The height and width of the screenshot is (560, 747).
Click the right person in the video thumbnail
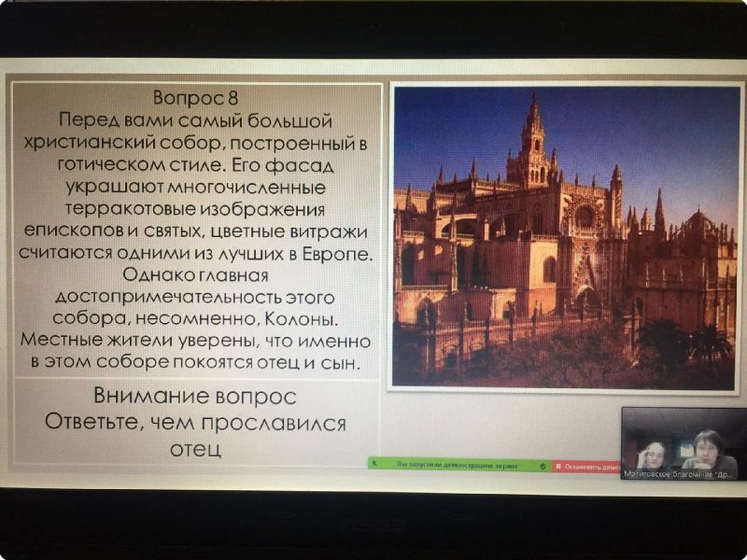(707, 450)
